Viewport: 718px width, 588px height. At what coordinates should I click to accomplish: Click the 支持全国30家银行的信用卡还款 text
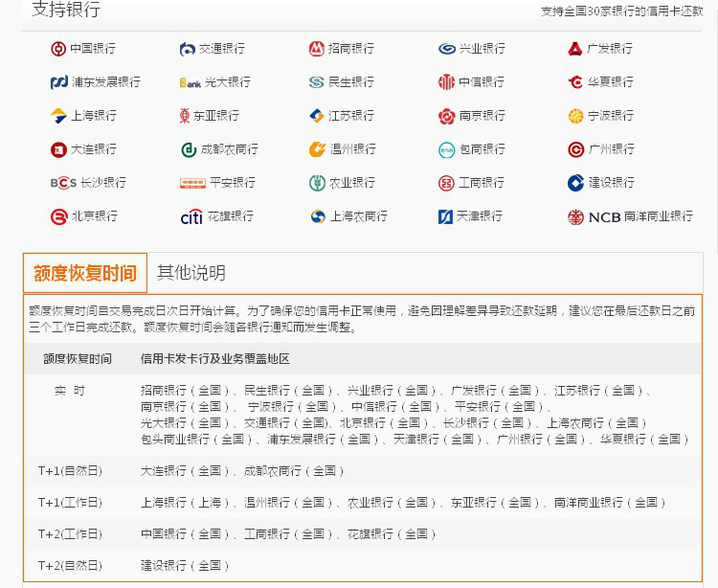tap(622, 11)
